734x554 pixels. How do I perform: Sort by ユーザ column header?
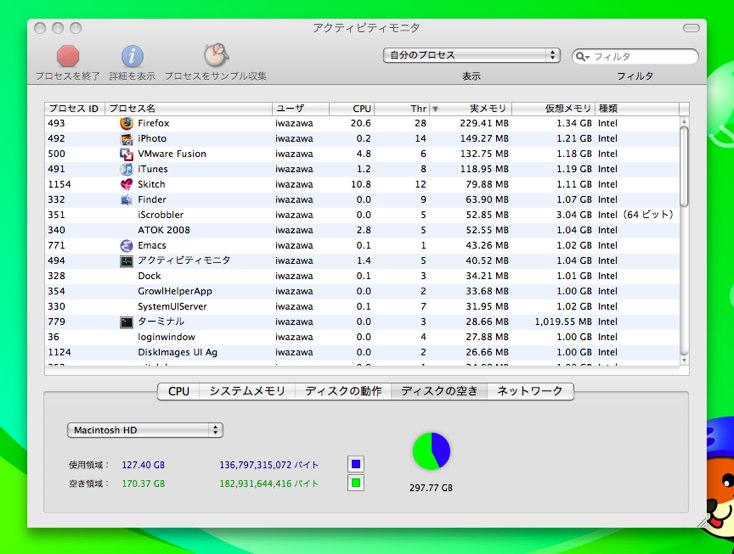tap(301, 109)
